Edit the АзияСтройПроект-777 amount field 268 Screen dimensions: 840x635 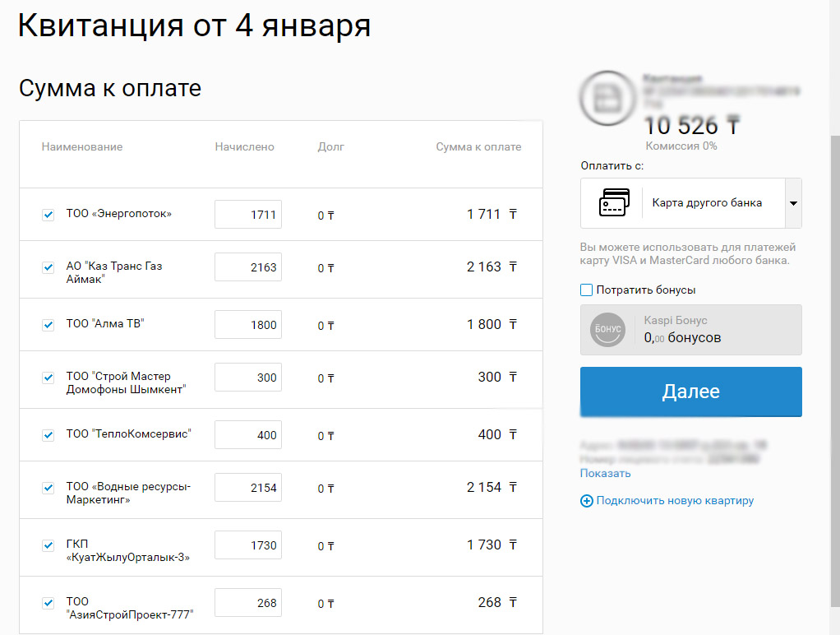[248, 602]
